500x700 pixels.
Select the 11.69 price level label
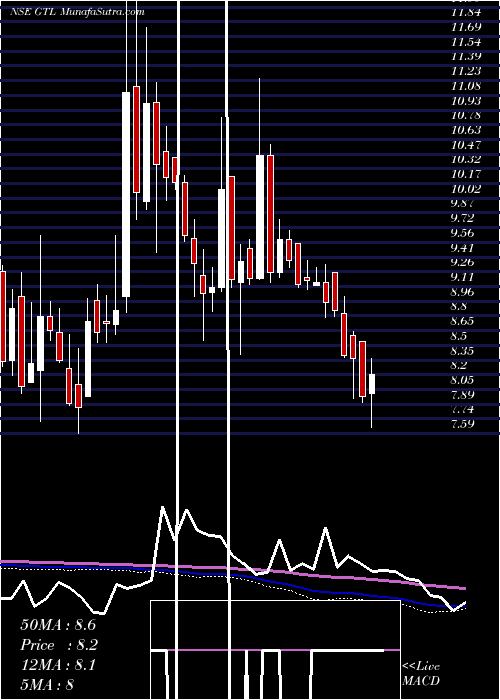point(466,27)
